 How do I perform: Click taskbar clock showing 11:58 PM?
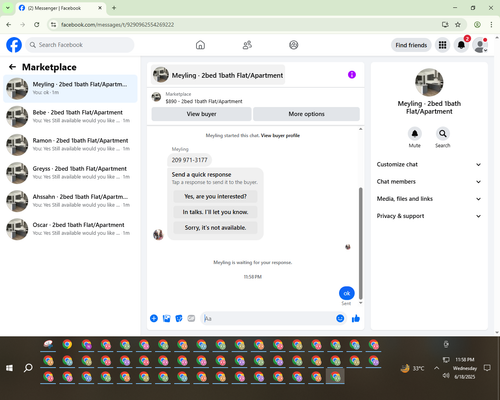pos(465,360)
